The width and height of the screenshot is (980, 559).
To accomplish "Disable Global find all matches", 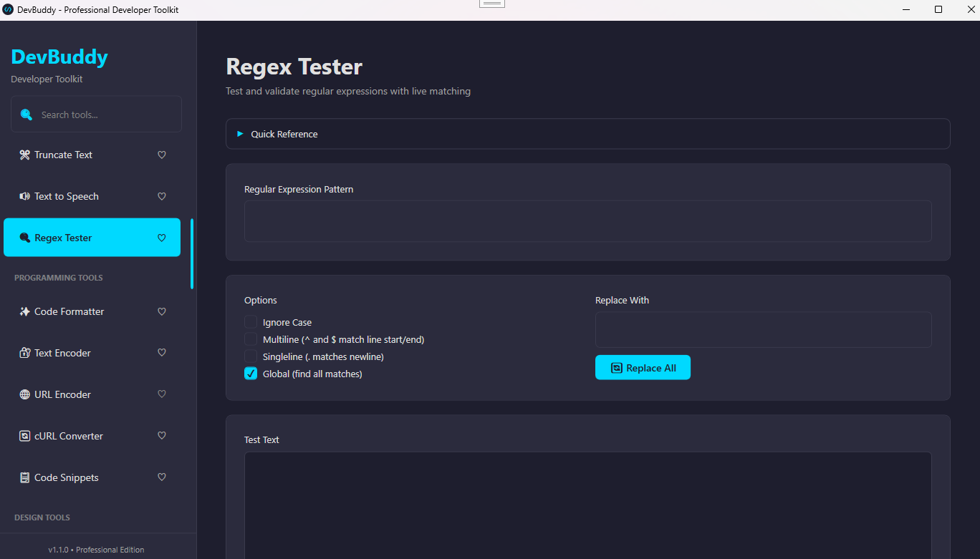I will tap(251, 374).
